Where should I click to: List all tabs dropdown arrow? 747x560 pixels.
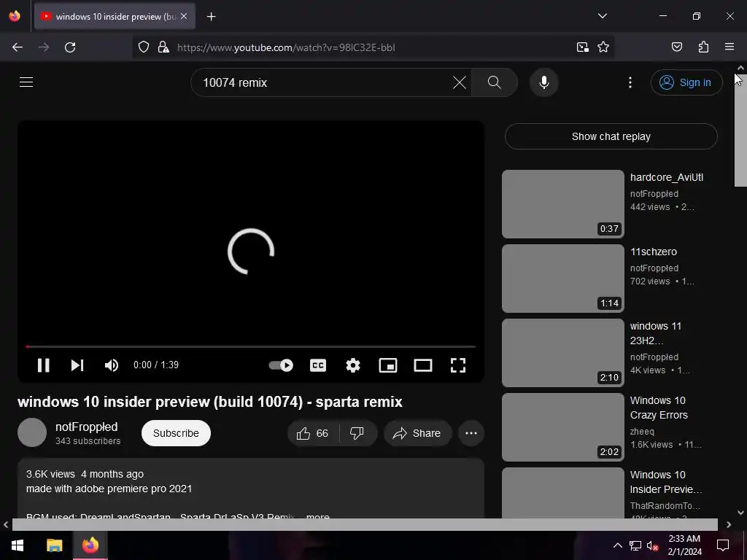click(x=603, y=16)
